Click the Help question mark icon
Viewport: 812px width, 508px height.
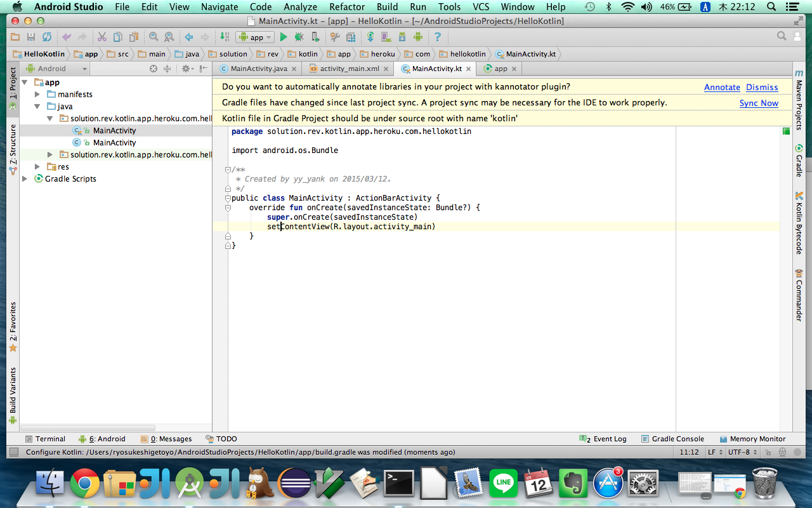pyautogui.click(x=437, y=37)
